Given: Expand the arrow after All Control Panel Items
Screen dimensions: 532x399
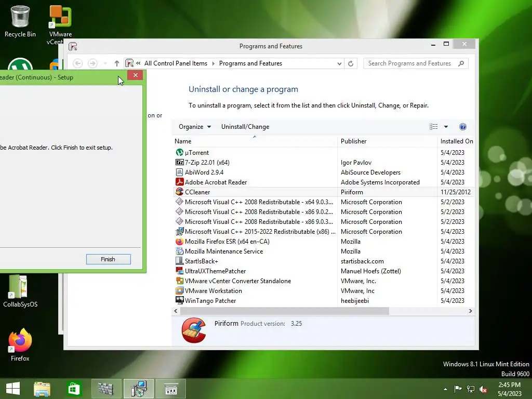Looking at the screenshot, I should [214, 63].
